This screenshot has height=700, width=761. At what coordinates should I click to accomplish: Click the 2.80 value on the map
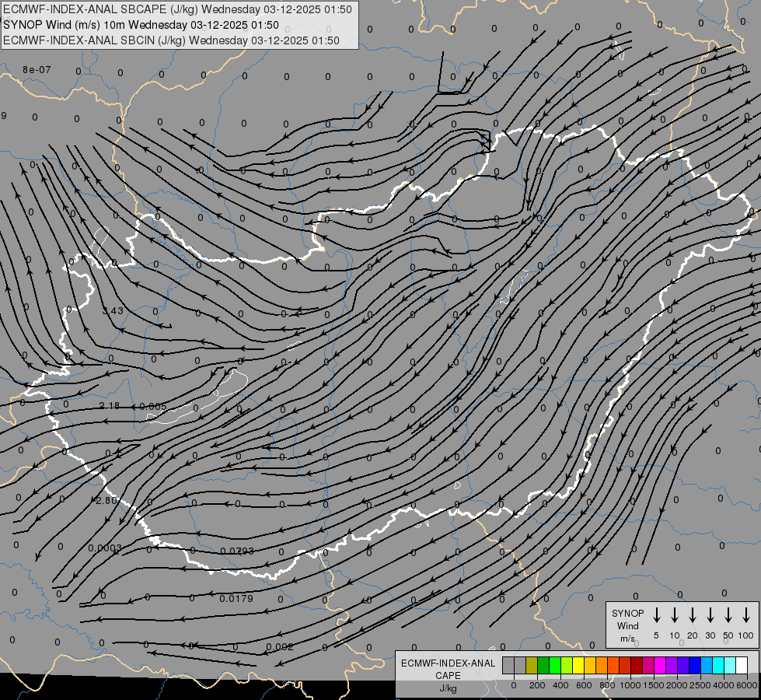pyautogui.click(x=106, y=500)
